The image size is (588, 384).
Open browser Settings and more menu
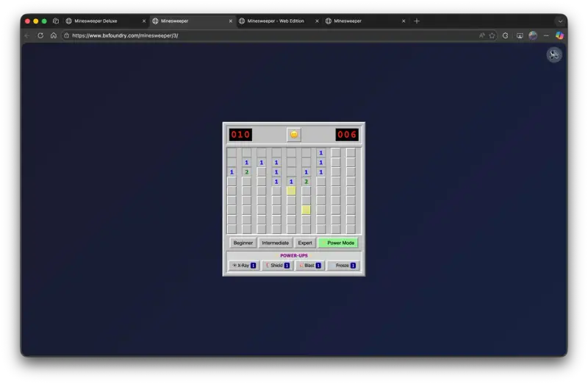click(x=546, y=35)
